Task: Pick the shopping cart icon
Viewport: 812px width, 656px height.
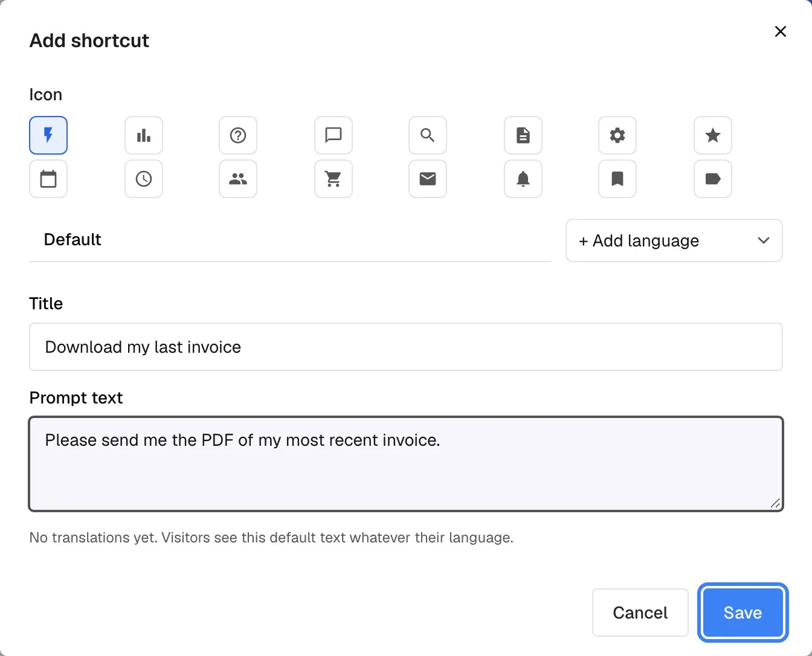Action: pyautogui.click(x=333, y=179)
